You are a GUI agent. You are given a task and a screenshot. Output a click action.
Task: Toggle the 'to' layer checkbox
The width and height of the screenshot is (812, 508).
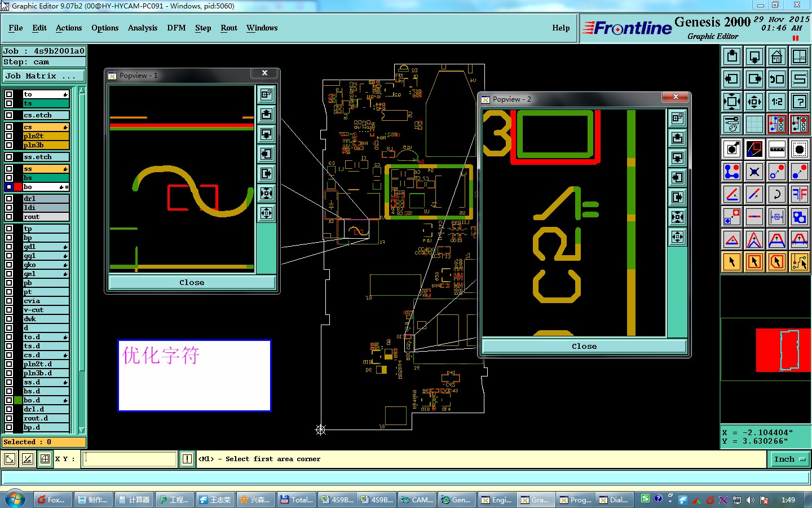pos(9,94)
